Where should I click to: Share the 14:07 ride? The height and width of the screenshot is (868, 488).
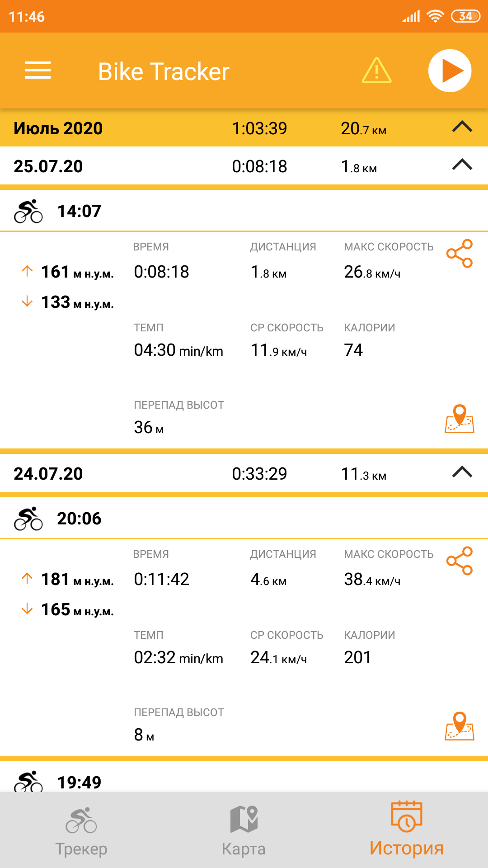tap(460, 254)
